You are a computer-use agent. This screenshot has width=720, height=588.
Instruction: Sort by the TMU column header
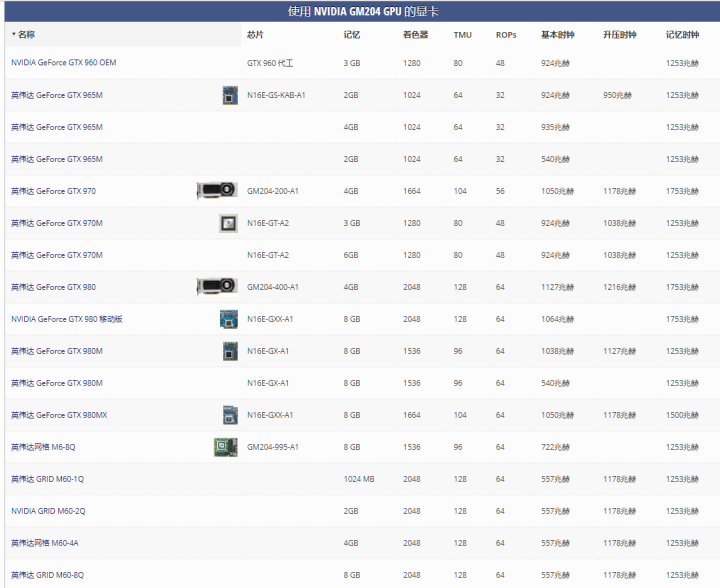[462, 35]
